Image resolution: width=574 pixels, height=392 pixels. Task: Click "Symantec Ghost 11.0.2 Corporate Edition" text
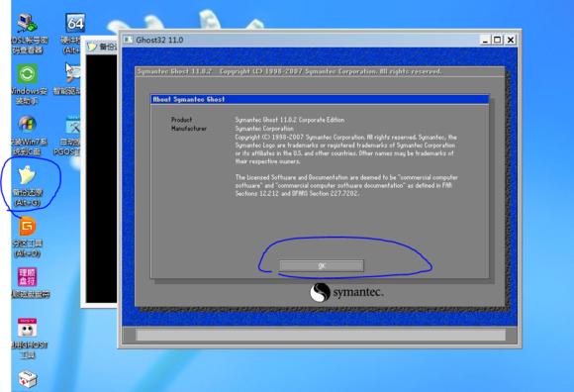(290, 120)
